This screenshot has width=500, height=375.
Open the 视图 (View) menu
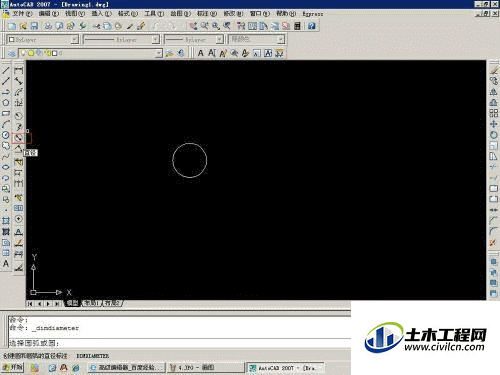[x=75, y=14]
